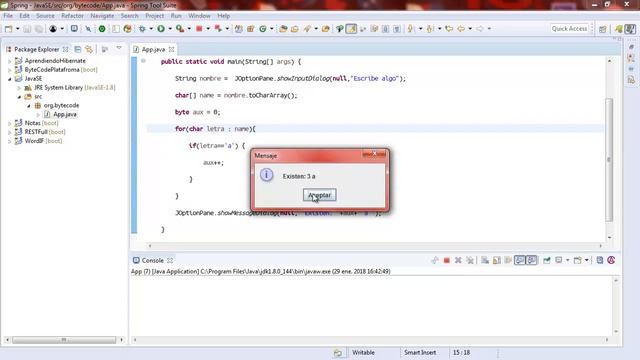Image resolution: width=640 pixels, height=360 pixels.
Task: Toggle Link with Editor in Package Explorer
Action: pyautogui.click(x=89, y=49)
